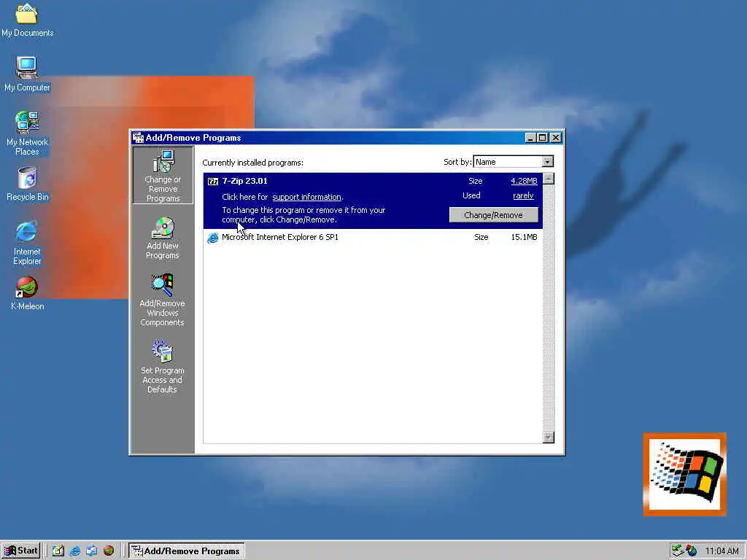Click the network tray icon
Viewport: 747px width, 560px height.
pos(678,551)
